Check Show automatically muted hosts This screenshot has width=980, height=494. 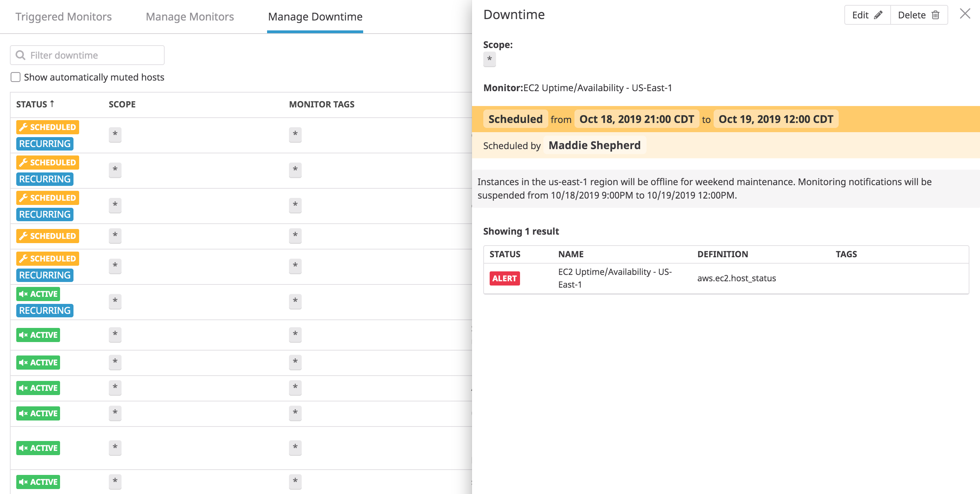point(15,77)
